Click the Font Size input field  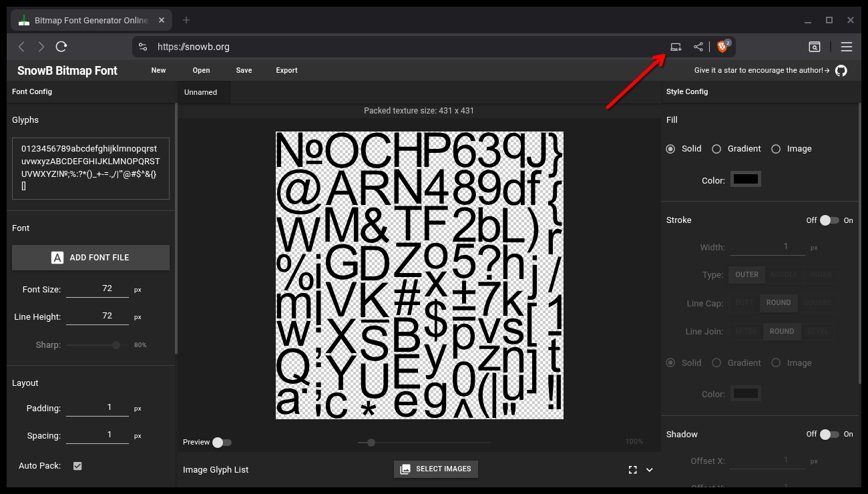point(97,289)
